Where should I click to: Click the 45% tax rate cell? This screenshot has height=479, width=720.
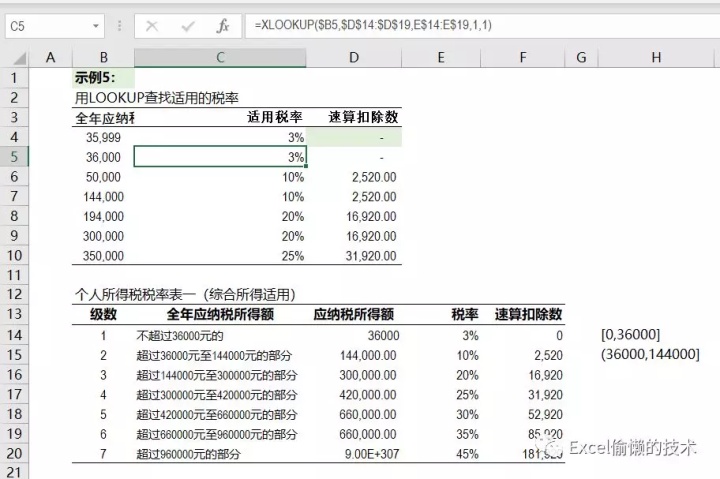point(441,454)
